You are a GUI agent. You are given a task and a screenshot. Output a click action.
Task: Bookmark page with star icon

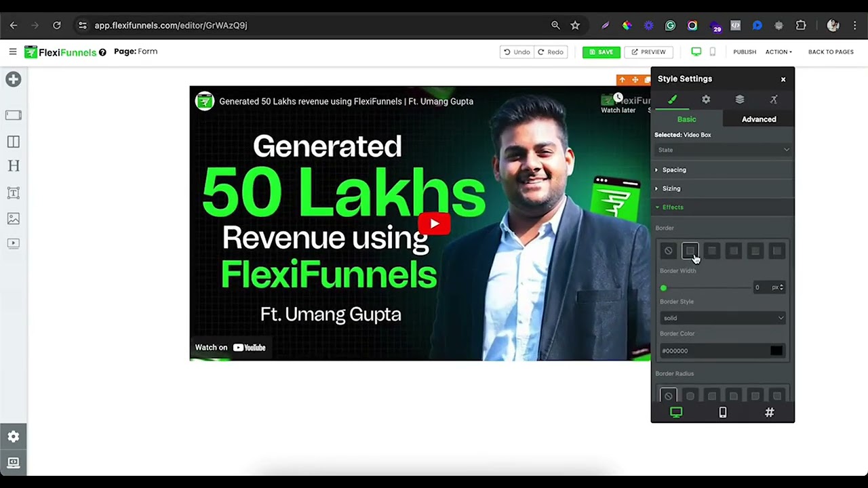[575, 25]
